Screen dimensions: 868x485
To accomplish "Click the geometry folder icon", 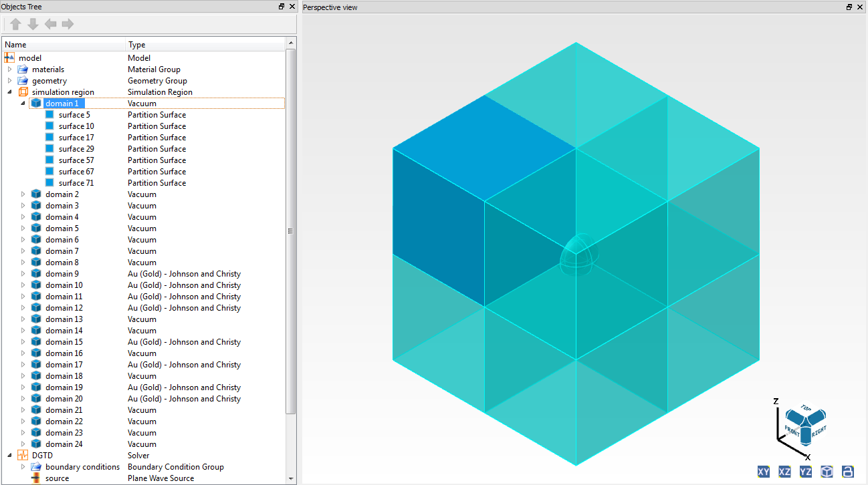I will pos(23,80).
